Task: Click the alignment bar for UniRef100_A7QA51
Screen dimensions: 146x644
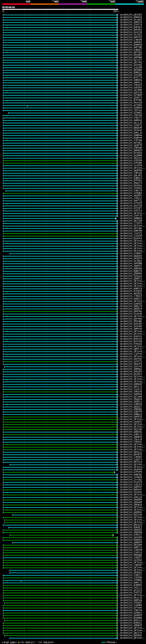Action: point(63,113)
